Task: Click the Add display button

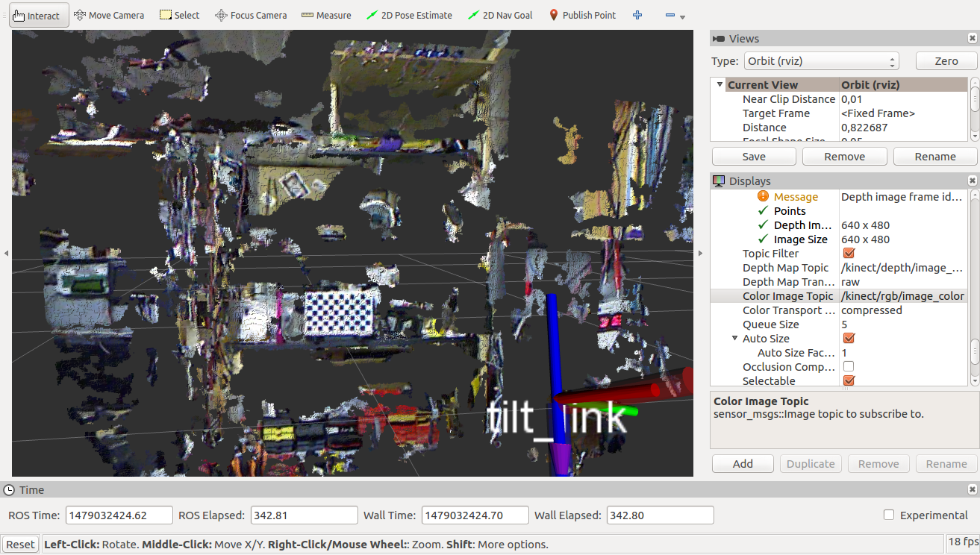Action: click(743, 464)
